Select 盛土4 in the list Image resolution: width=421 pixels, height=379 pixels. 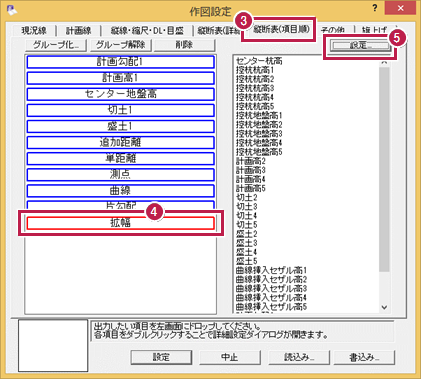[247, 252]
